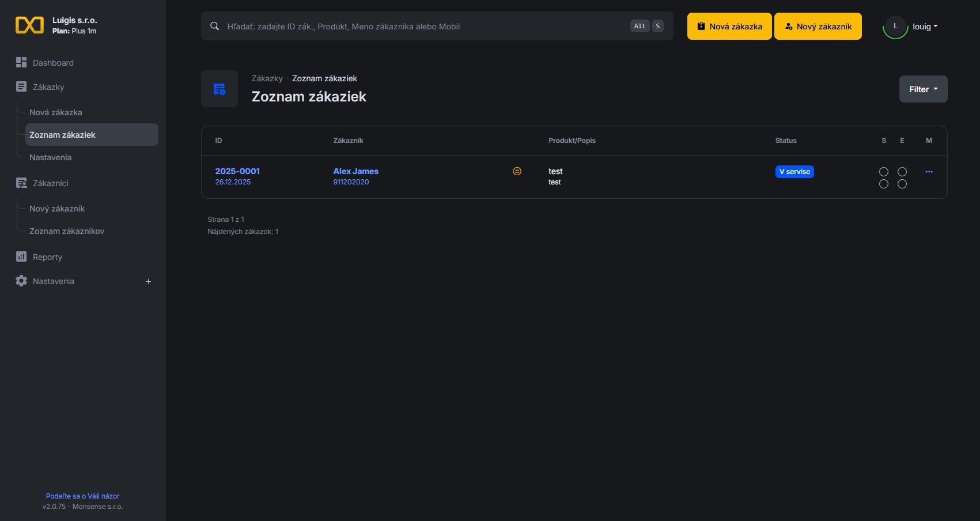Click the Luigis s.r.o. logo
This screenshot has width=980, height=521.
(30, 25)
